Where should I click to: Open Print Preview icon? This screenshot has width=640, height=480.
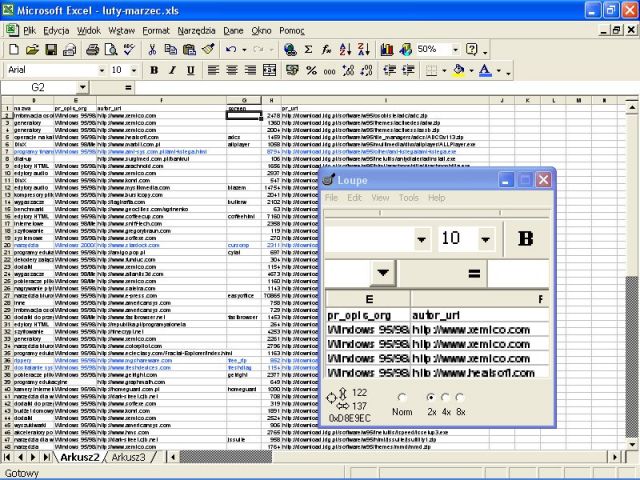(111, 49)
